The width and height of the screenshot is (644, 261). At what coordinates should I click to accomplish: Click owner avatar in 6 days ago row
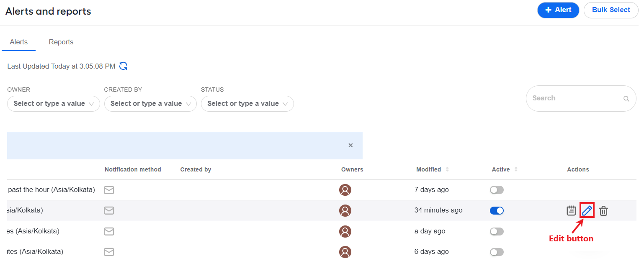(x=345, y=252)
